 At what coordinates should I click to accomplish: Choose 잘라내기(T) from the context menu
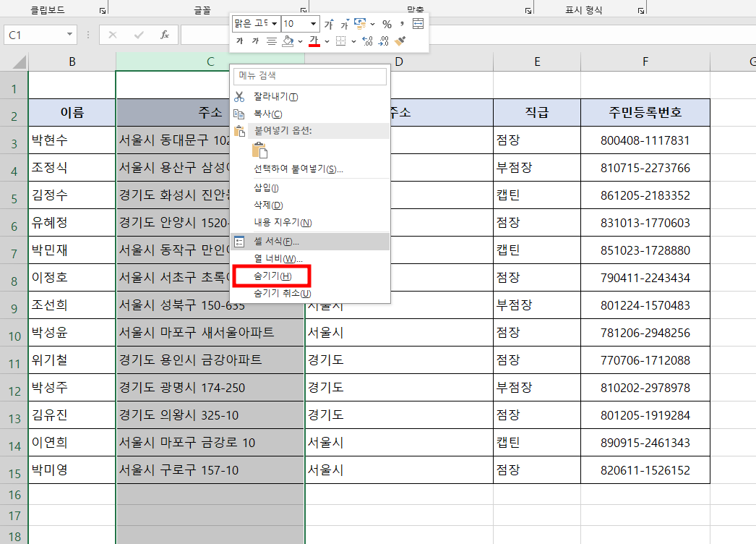coord(309,97)
